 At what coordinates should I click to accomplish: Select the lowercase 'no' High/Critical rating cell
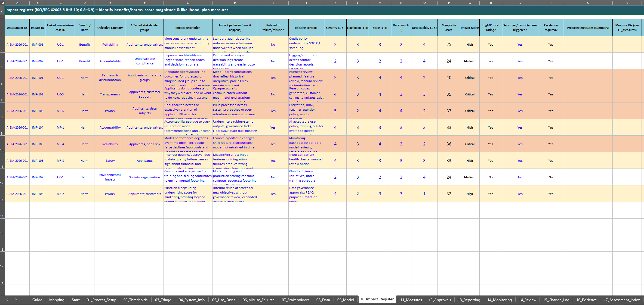pos(491,61)
